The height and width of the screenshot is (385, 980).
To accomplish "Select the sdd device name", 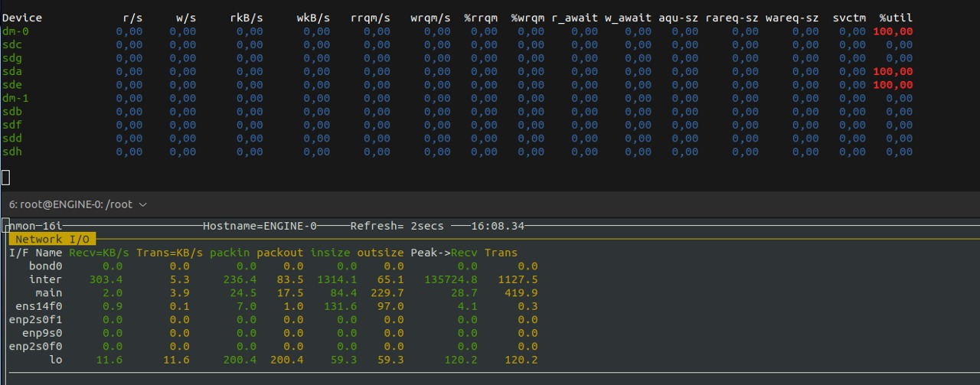I will coord(12,139).
